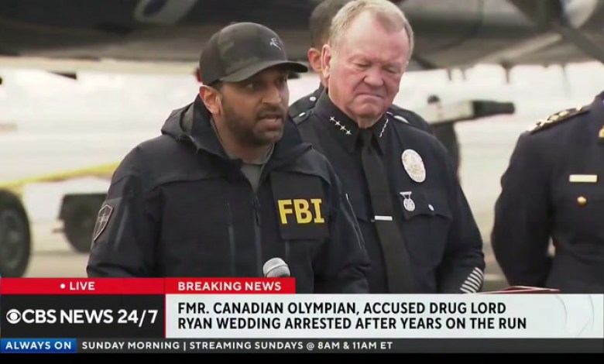The height and width of the screenshot is (364, 604).
Task: Click the RYAN WEDDING ARRESTED headline line
Action: (x=352, y=323)
